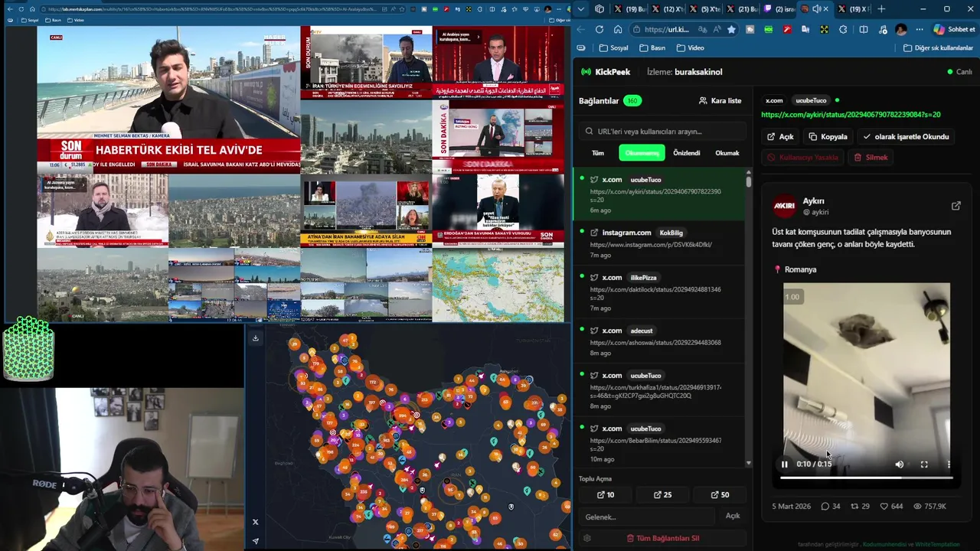Click the Açık button with open icon
Viewport: 980px width, 551px height.
[780, 137]
